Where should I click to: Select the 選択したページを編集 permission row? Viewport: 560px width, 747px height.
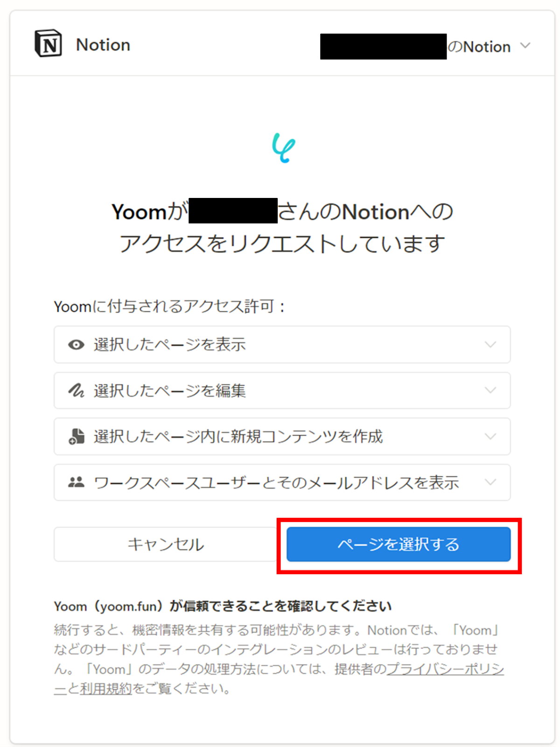coord(282,390)
